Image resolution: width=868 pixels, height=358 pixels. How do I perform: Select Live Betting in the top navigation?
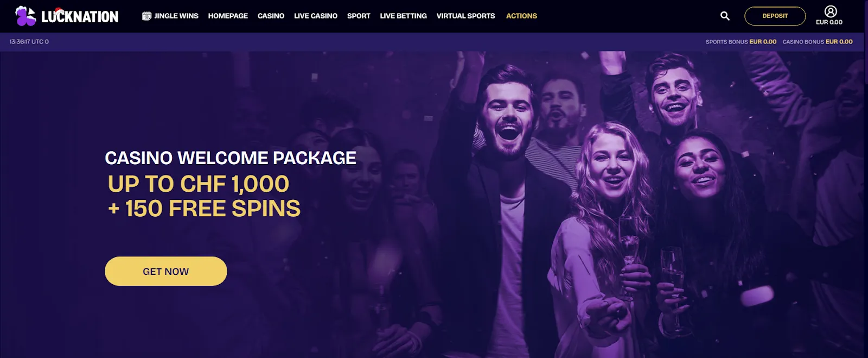(x=403, y=16)
